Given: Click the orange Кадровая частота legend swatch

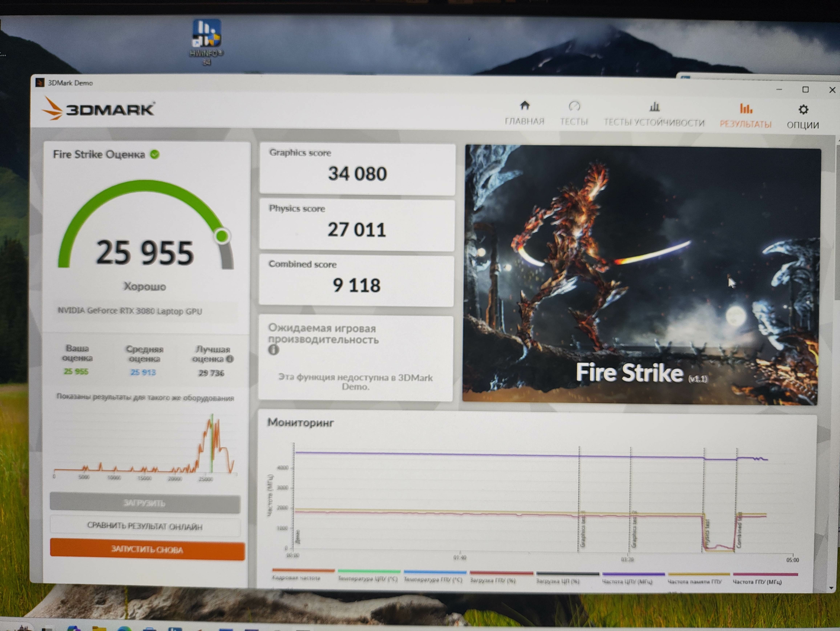Looking at the screenshot, I should (x=303, y=571).
